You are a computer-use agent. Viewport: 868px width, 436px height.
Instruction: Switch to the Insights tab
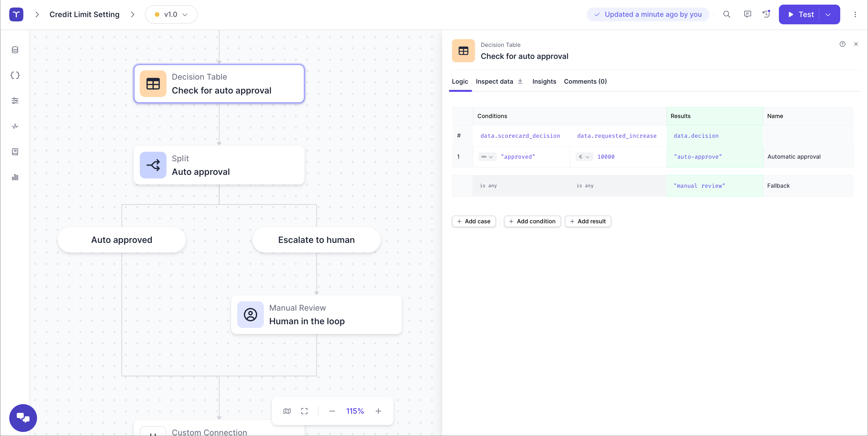tap(544, 81)
